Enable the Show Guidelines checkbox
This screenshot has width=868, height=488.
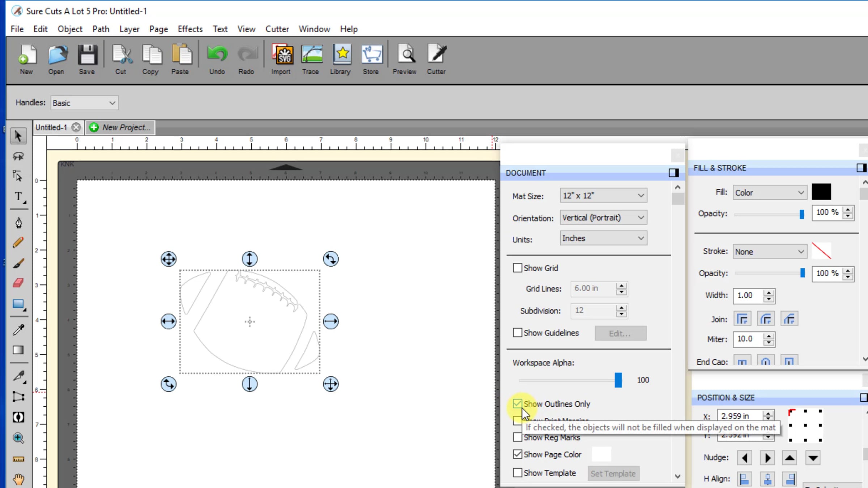coord(518,333)
